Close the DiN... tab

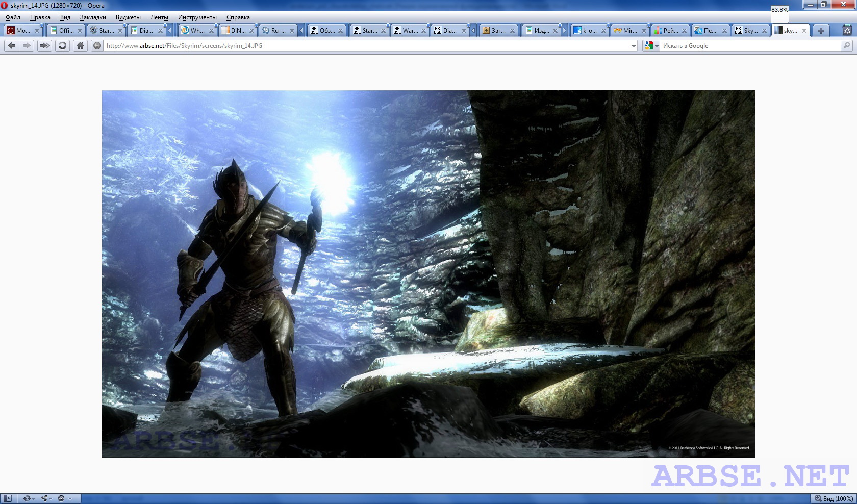[251, 31]
